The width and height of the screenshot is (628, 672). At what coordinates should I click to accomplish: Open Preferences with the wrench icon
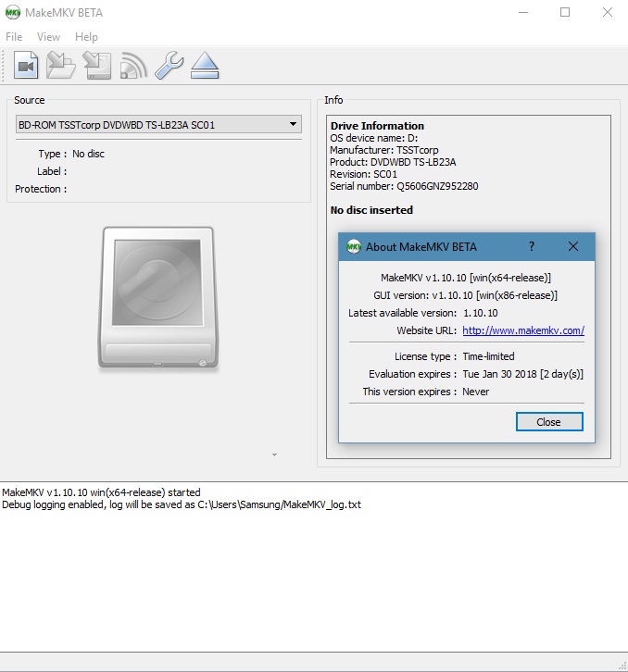coord(169,65)
